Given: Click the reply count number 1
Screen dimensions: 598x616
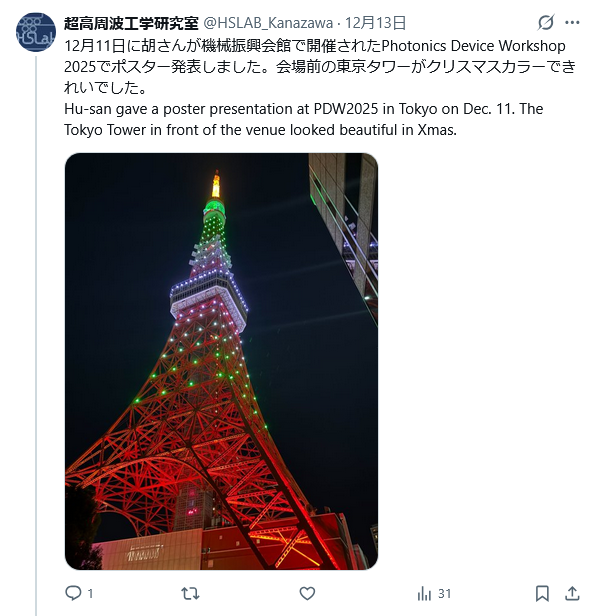Looking at the screenshot, I should tap(90, 593).
